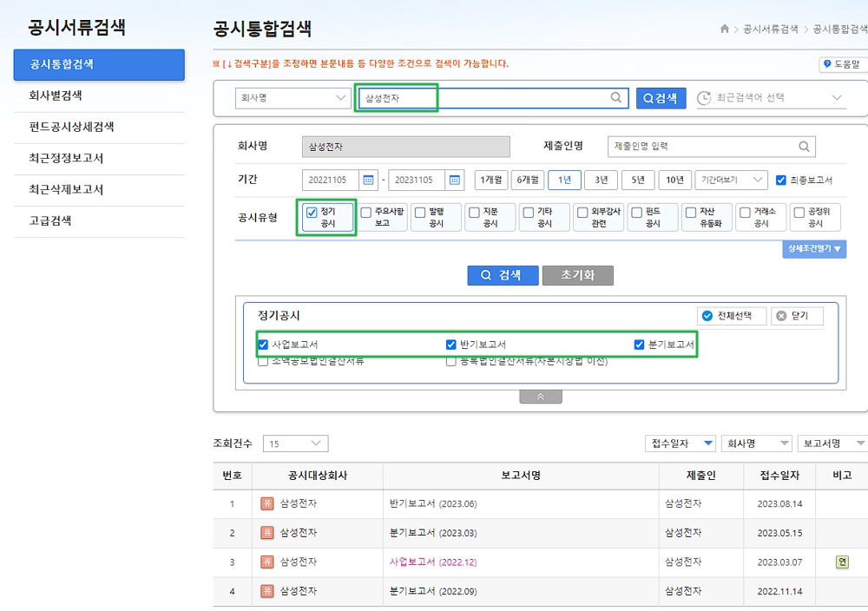868x611 pixels.
Task: Open the 회사명 search type dropdown
Action: click(293, 98)
